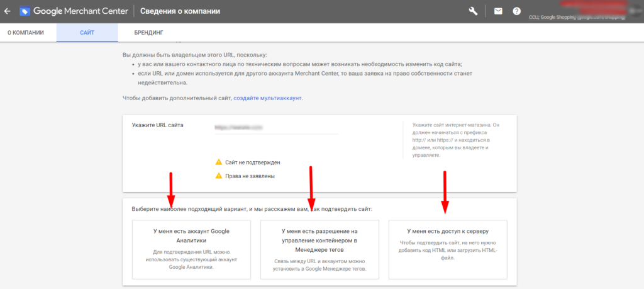Click the 'Права не заявлены' status text

(x=250, y=176)
